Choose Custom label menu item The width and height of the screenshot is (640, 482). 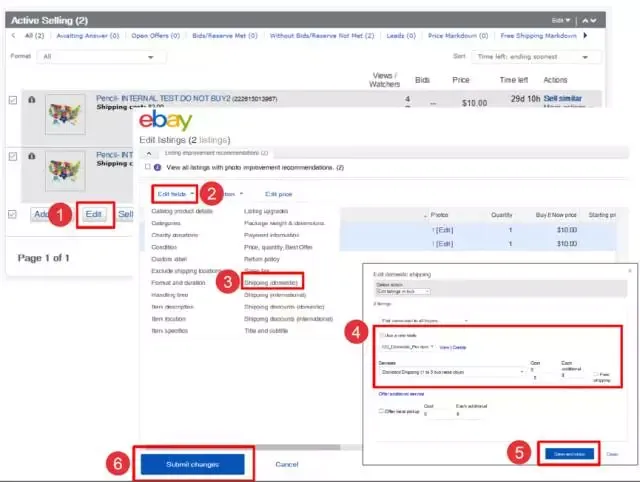pos(169,259)
